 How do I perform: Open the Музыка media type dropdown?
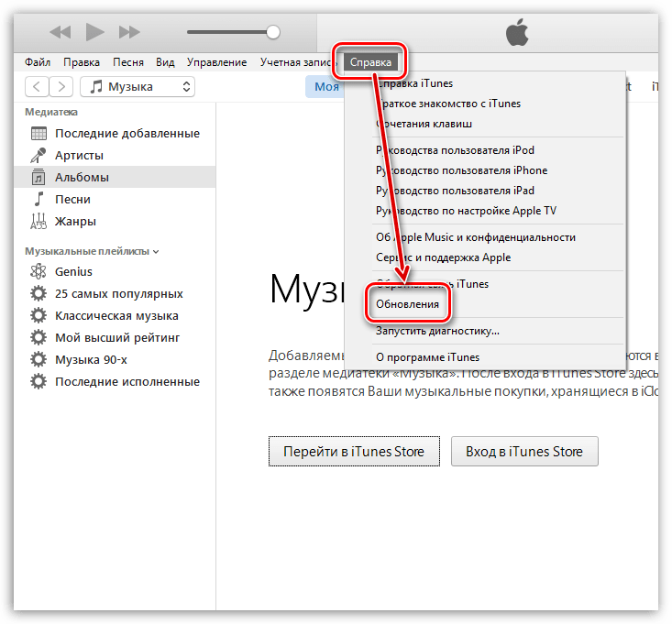[x=138, y=87]
